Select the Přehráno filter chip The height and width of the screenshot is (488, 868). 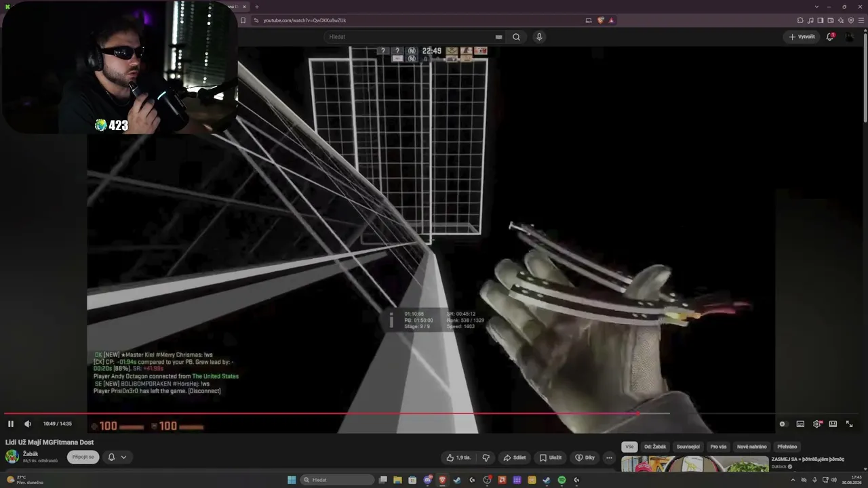[787, 447]
